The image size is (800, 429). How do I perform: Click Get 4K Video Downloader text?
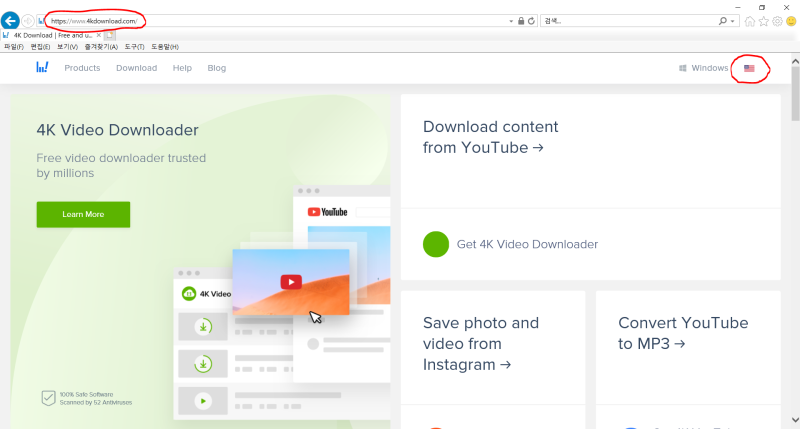pos(527,244)
